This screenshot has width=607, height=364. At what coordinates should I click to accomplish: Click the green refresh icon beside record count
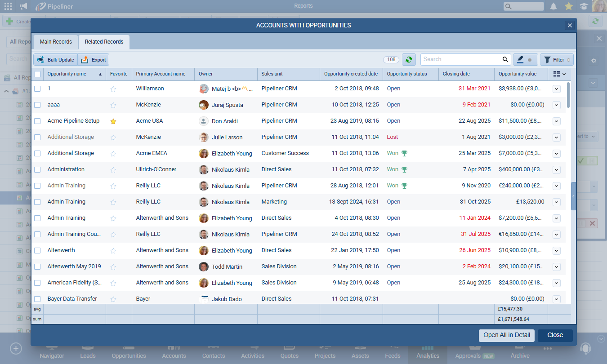click(x=408, y=59)
